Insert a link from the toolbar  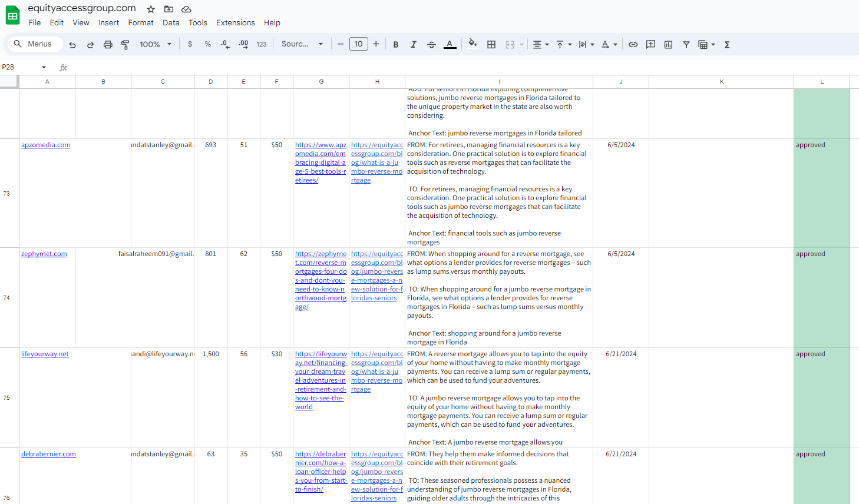[x=633, y=44]
